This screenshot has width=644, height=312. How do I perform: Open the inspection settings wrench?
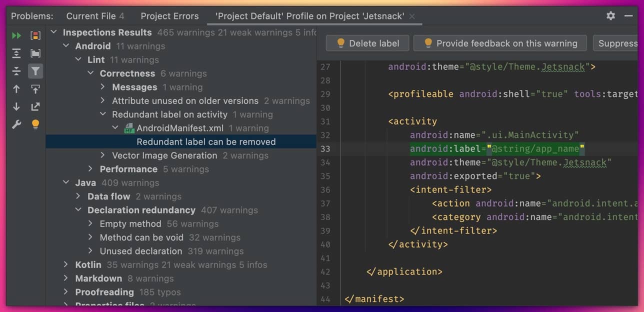click(x=16, y=124)
